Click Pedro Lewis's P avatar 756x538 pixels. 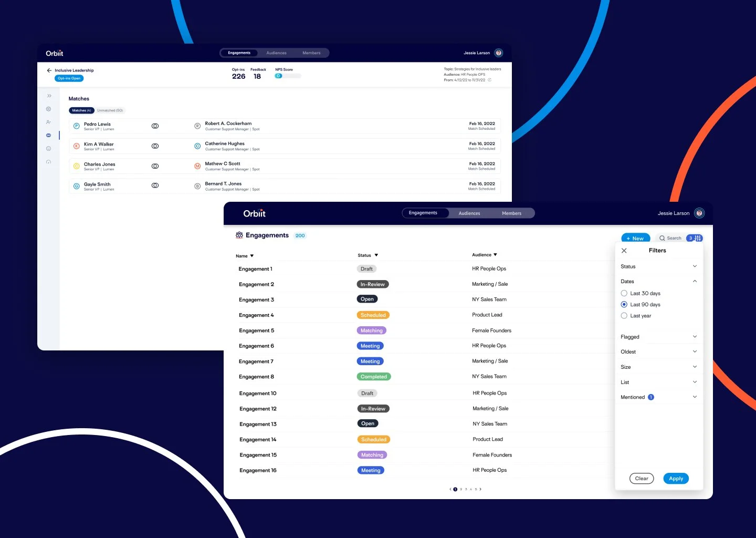click(x=76, y=126)
